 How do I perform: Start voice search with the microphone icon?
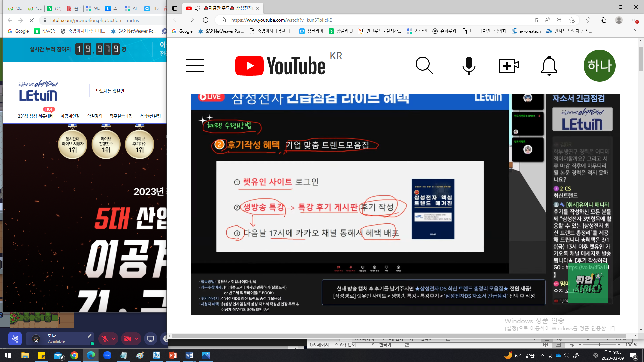[x=469, y=65]
